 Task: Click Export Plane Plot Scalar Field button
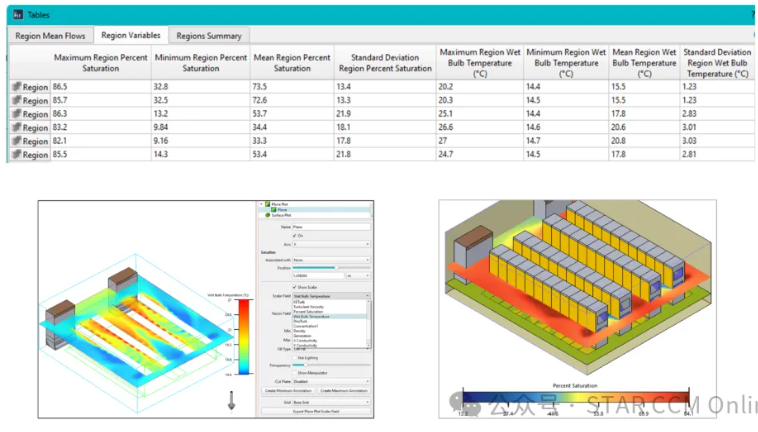315,411
